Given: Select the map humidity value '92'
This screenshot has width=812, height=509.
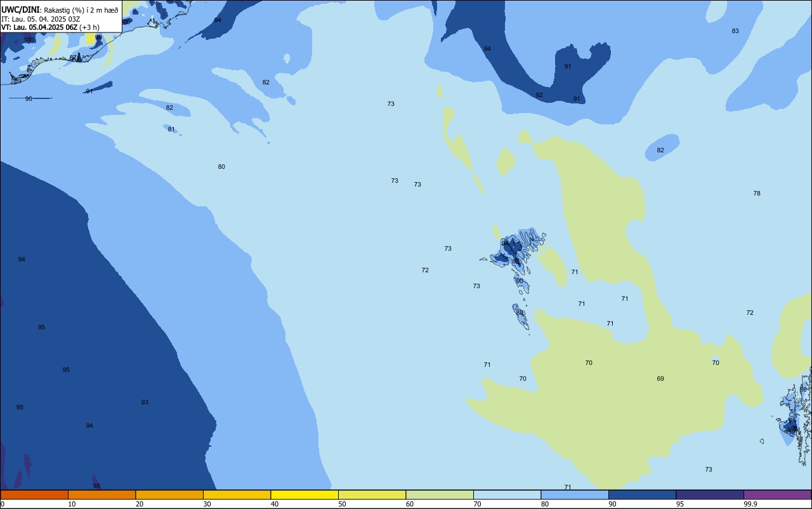Looking at the screenshot, I should [x=539, y=95].
